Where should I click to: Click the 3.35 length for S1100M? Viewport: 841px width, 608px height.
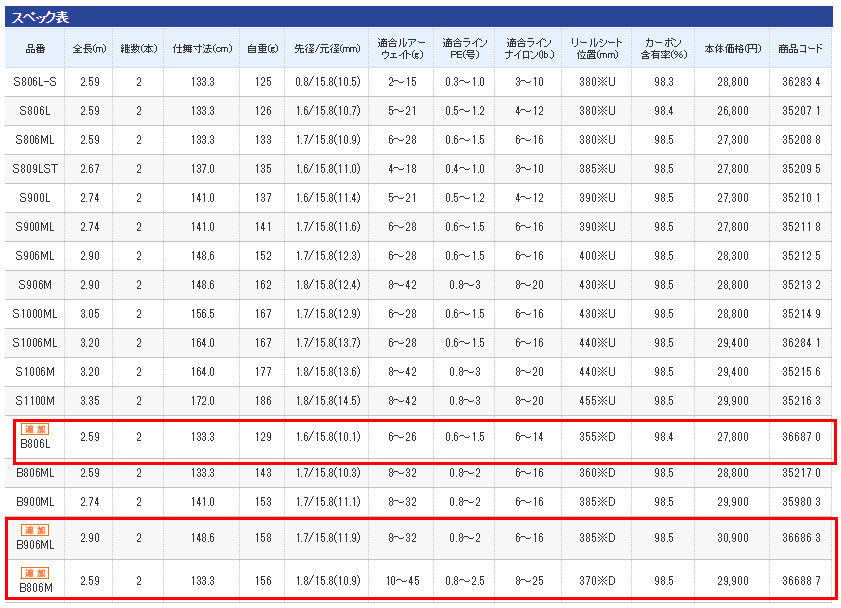tap(90, 401)
